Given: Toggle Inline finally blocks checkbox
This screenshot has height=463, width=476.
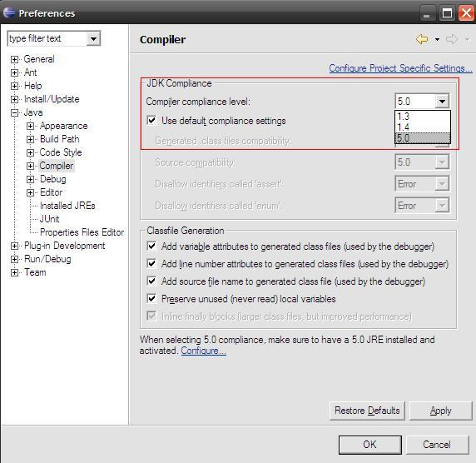Looking at the screenshot, I should (151, 316).
